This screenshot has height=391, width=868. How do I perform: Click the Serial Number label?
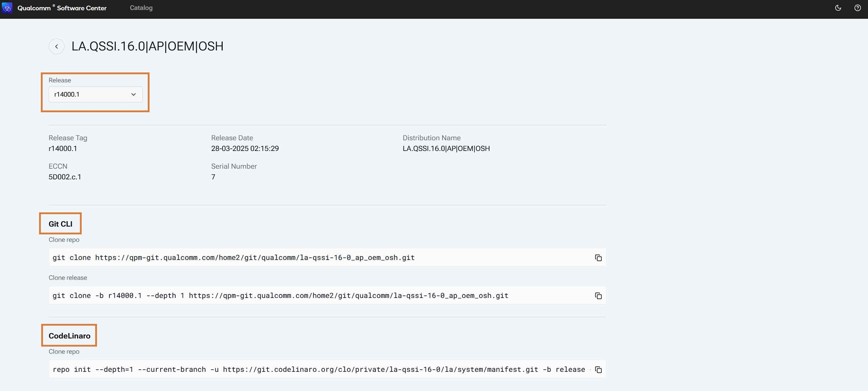234,166
